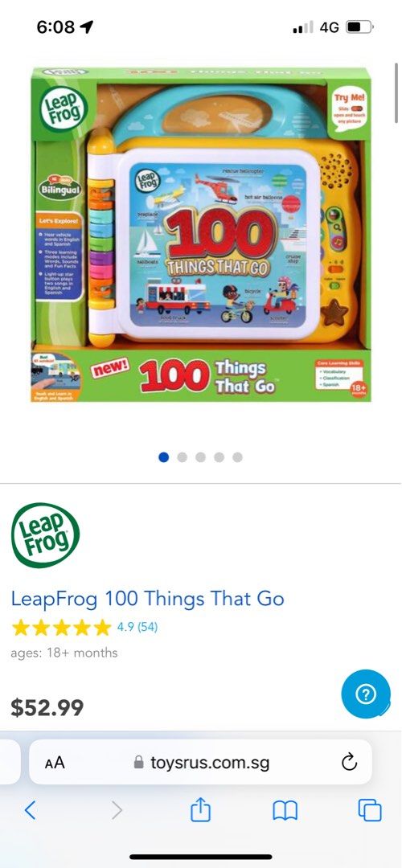
Task: Tap the 6:08 status bar clock
Action: click(x=55, y=27)
